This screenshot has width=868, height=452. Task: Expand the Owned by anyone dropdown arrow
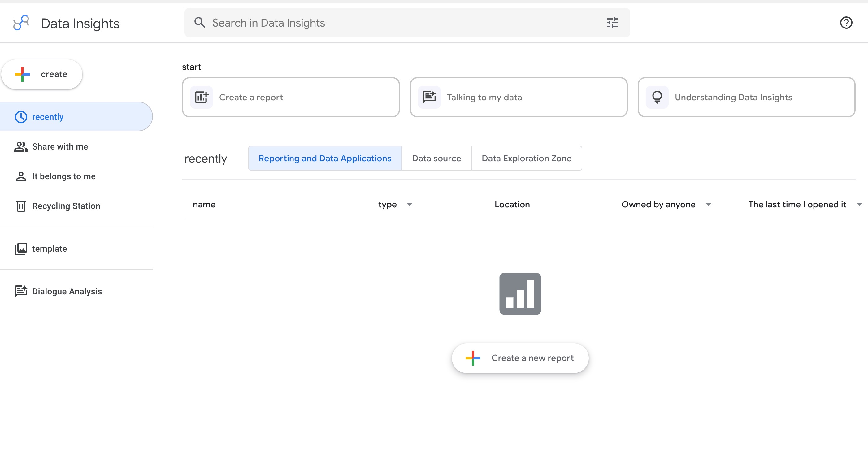(x=708, y=205)
